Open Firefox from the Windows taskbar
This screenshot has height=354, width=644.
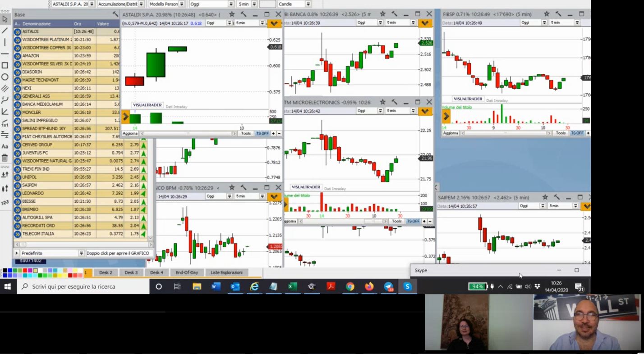[369, 286]
